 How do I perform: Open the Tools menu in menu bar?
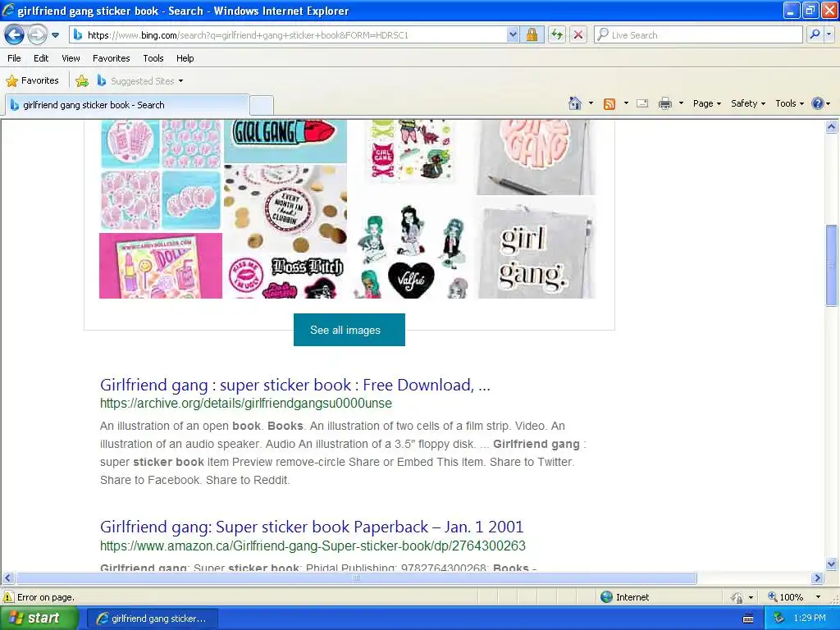coord(153,58)
